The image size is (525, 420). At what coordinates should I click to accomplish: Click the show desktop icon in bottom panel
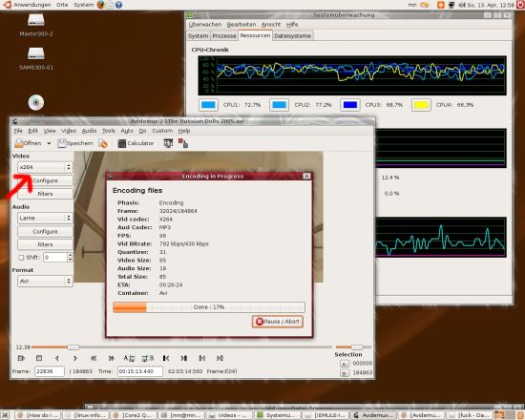click(x=5, y=415)
